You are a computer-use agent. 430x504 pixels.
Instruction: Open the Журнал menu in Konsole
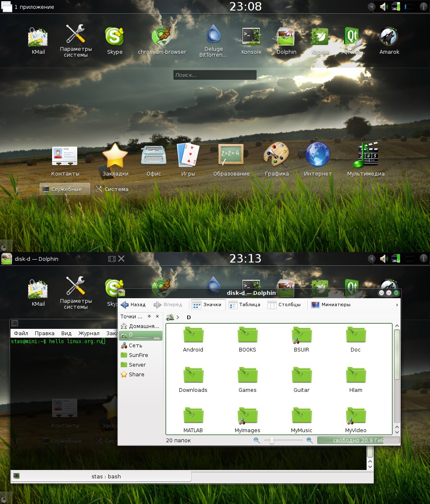89,333
